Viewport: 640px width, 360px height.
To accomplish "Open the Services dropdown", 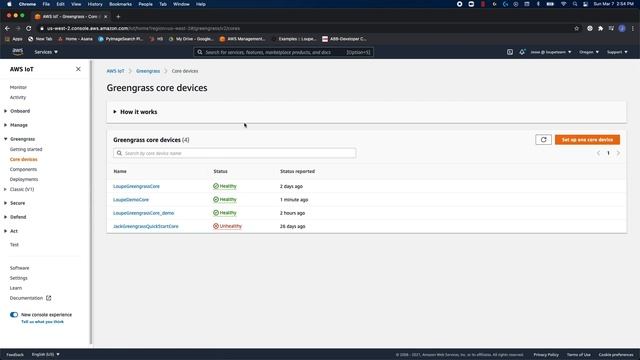I will (x=46, y=52).
